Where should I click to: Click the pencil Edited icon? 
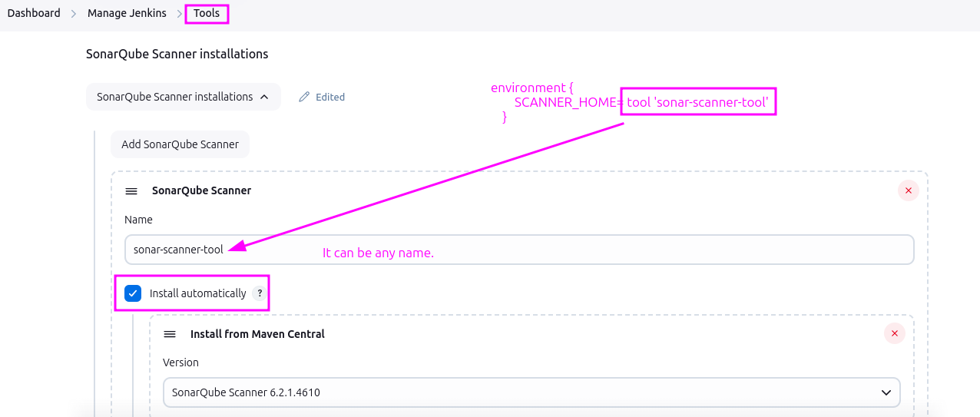(x=304, y=98)
